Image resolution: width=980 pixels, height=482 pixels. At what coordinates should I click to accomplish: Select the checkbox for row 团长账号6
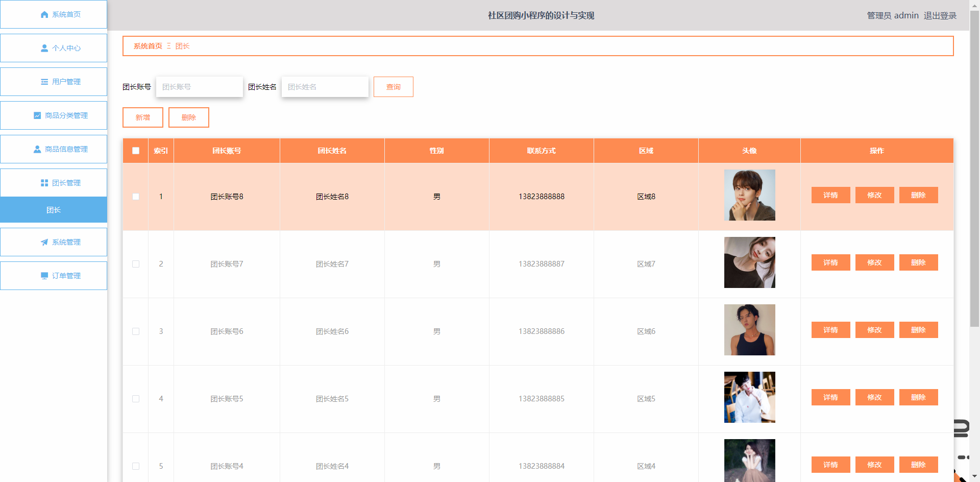click(136, 331)
